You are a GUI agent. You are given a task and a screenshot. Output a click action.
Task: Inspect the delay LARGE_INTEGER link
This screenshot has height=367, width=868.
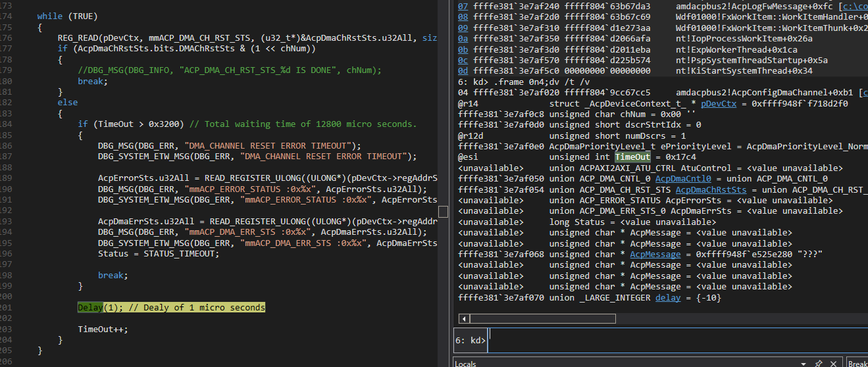click(x=668, y=298)
